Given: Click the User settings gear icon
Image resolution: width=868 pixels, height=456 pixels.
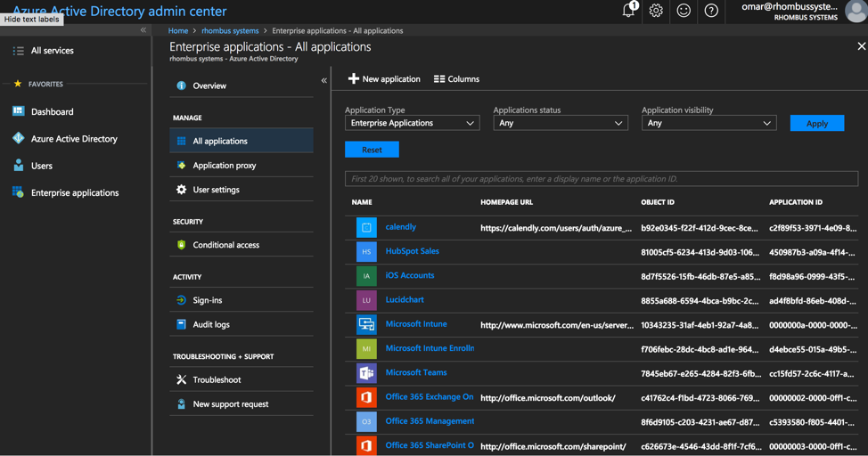Looking at the screenshot, I should tap(181, 190).
